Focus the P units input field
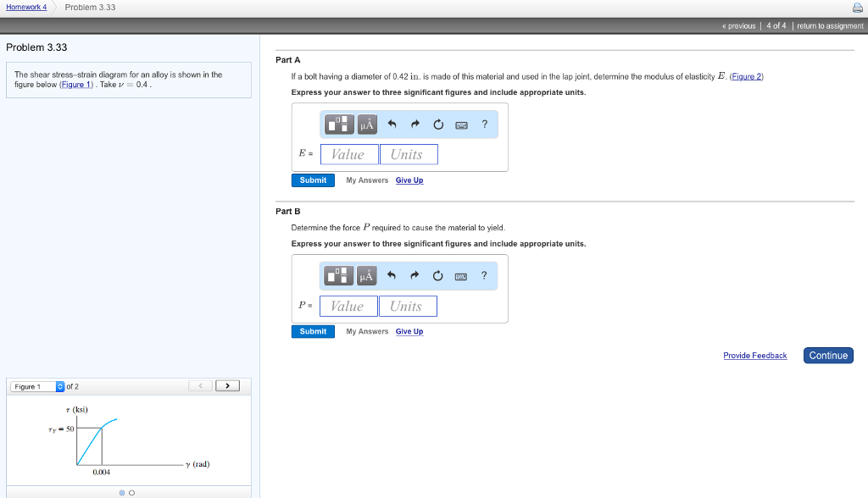This screenshot has height=498, width=868. click(408, 306)
